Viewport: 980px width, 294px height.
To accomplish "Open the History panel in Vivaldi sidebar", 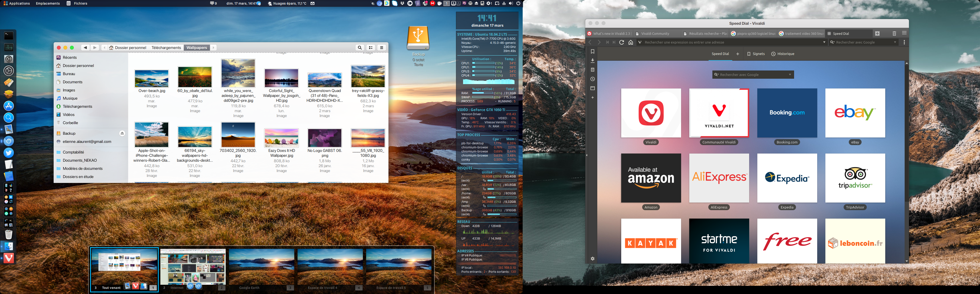I will [x=592, y=79].
